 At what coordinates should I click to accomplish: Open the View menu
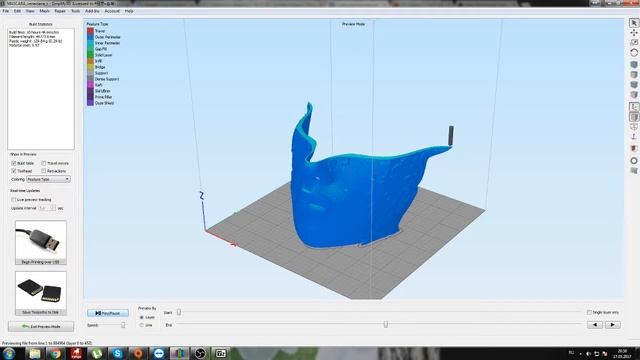tap(30, 11)
